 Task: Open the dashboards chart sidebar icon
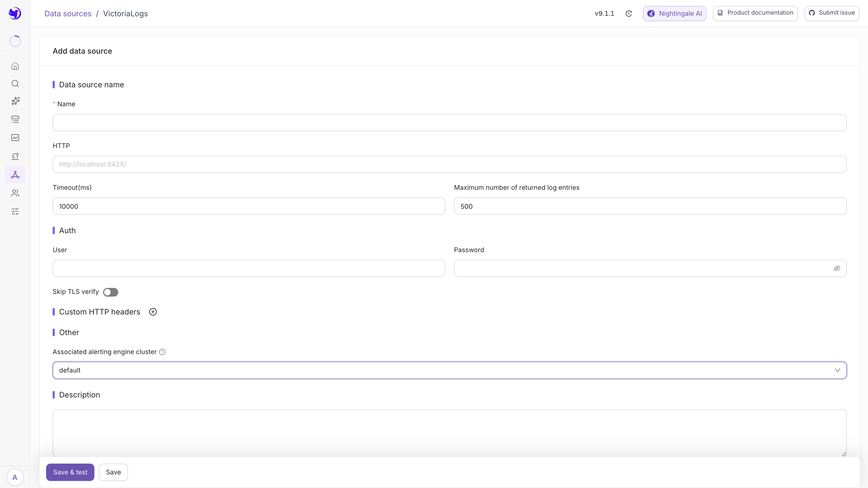(x=15, y=137)
